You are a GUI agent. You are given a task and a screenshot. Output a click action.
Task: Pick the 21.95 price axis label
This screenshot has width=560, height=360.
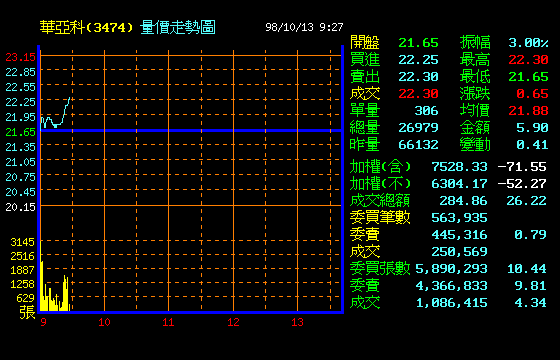[x=21, y=117]
